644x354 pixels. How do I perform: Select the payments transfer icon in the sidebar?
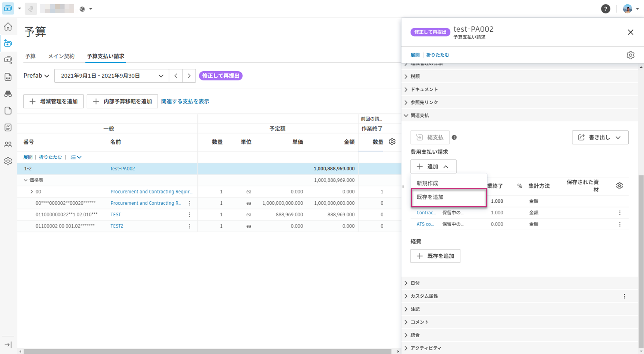8,60
